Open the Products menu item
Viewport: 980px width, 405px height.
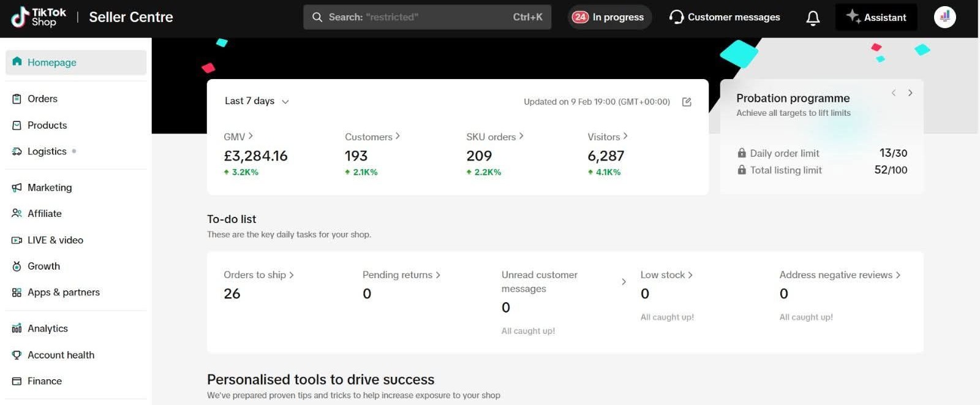pyautogui.click(x=47, y=125)
